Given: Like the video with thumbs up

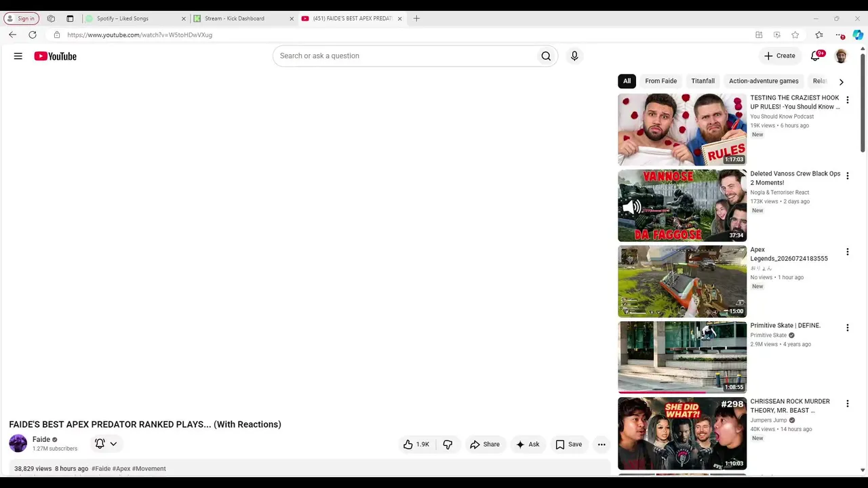Looking at the screenshot, I should tap(416, 445).
